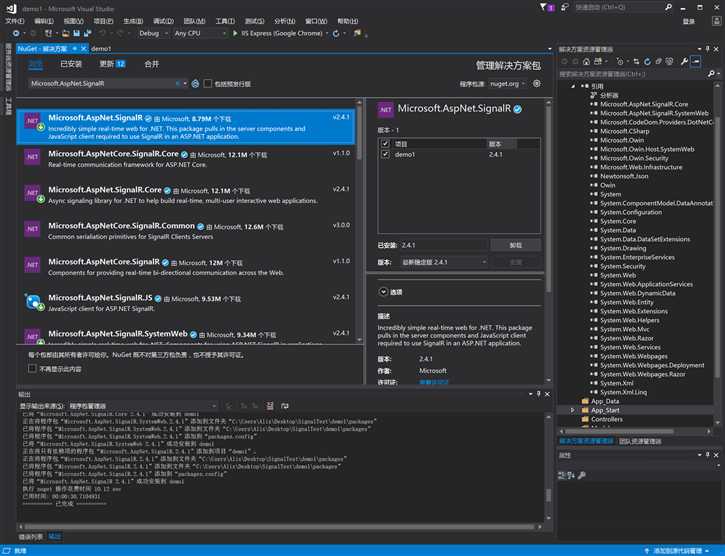The height and width of the screenshot is (556, 725).
Task: Click the search magnifier in Solution Explorer
Action: (712, 74)
